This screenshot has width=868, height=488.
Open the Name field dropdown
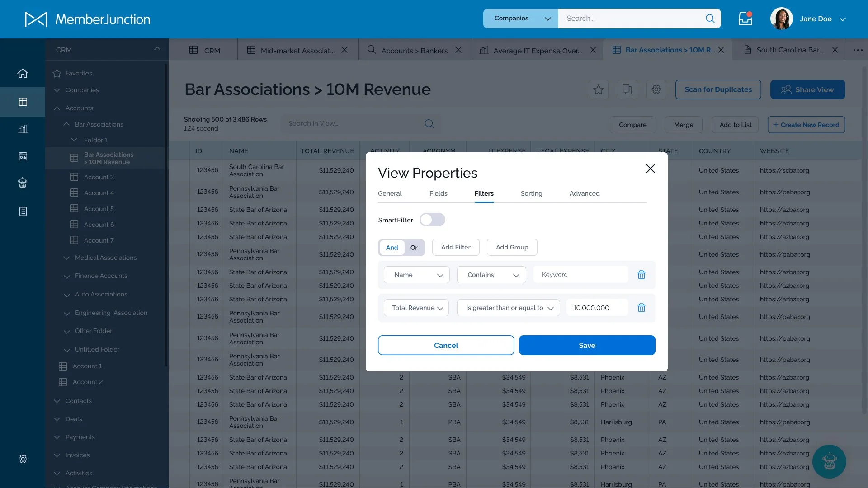[416, 275]
